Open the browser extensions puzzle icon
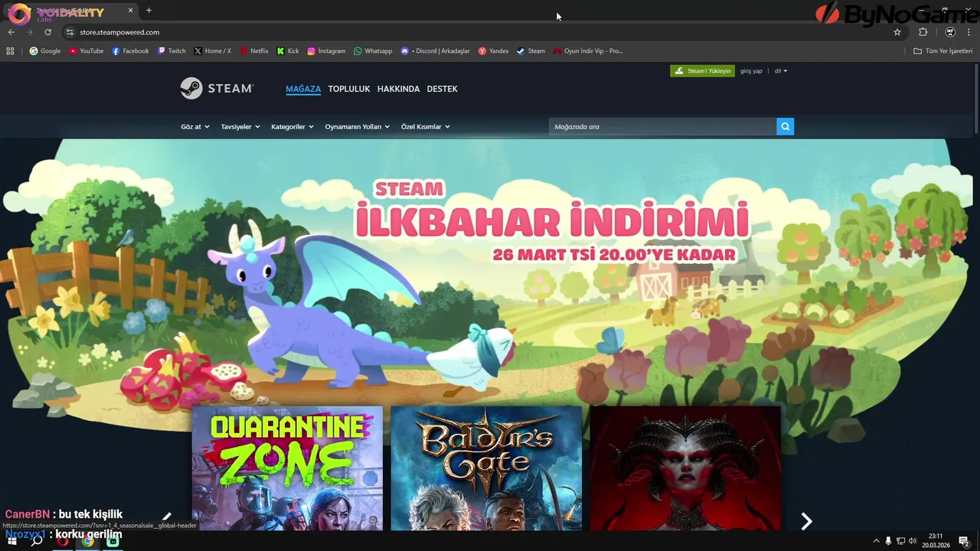980x551 pixels. click(x=923, y=32)
